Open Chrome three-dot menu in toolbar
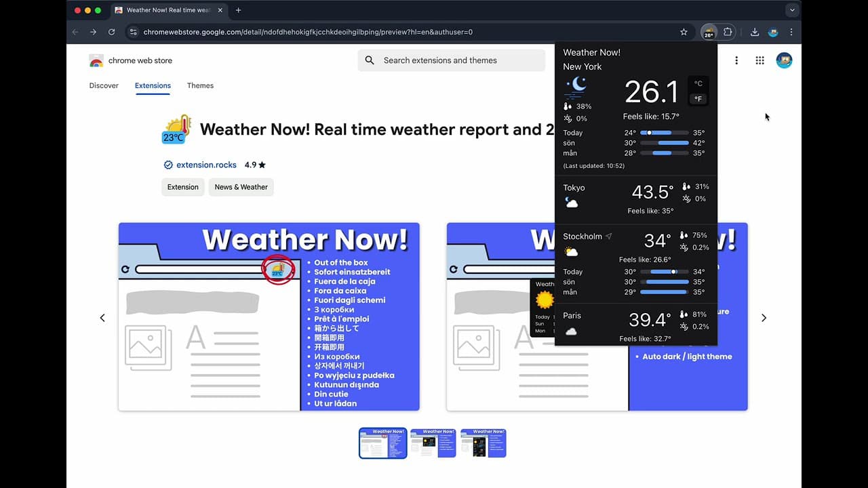Screen dimensions: 868x488 click(x=791, y=32)
